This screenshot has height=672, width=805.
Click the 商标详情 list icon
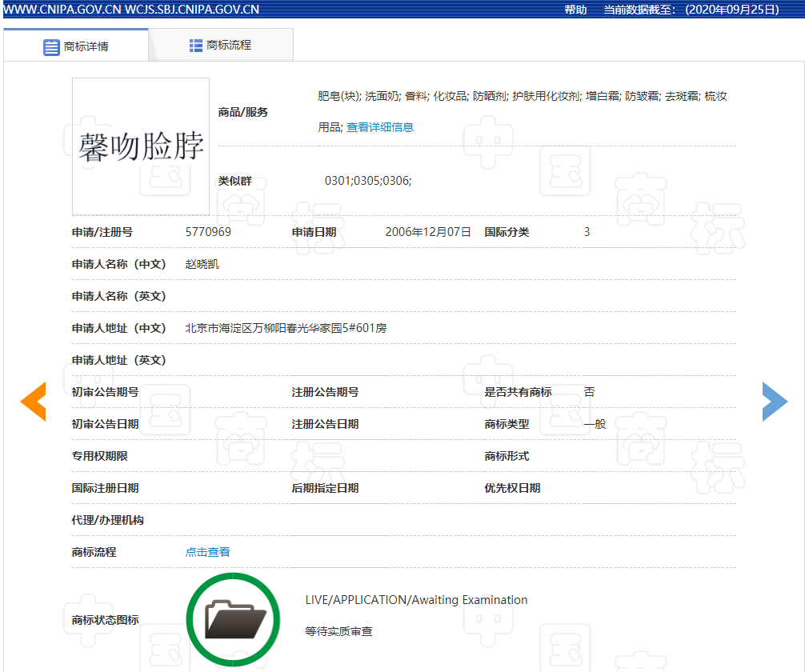click(51, 47)
